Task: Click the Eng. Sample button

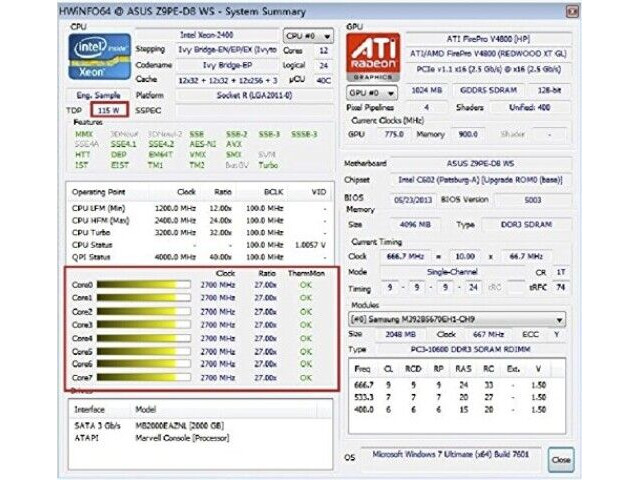Action: point(97,94)
